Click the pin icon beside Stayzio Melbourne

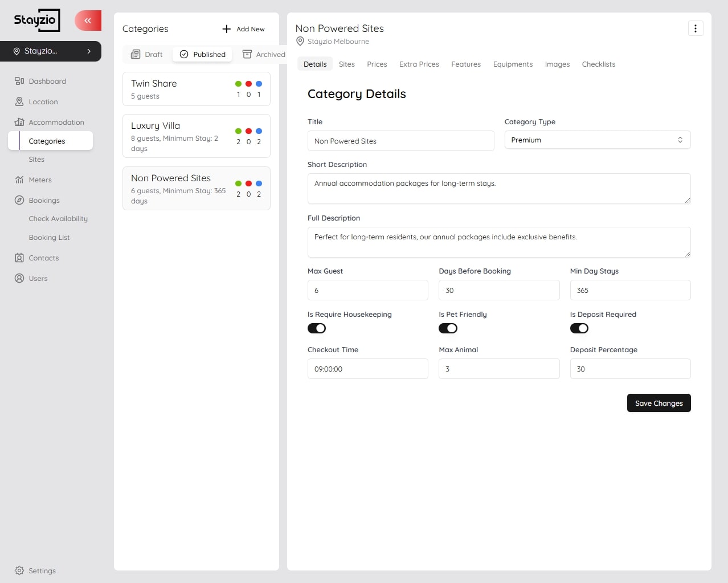pyautogui.click(x=300, y=41)
